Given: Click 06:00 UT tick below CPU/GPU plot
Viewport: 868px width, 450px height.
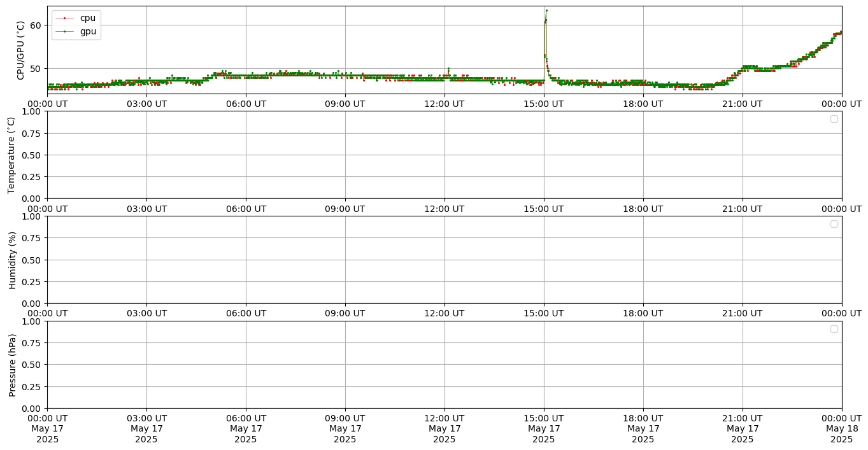Looking at the screenshot, I should click(246, 104).
